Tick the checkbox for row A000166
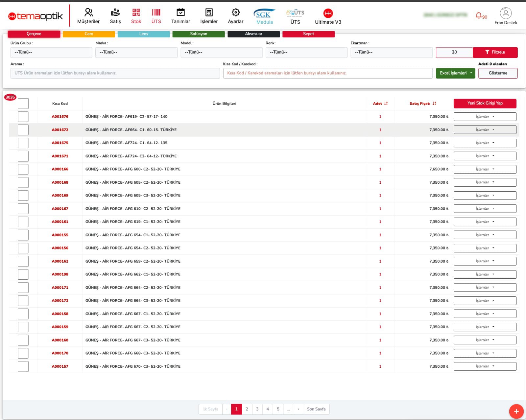The image size is (526, 420). pos(23,169)
